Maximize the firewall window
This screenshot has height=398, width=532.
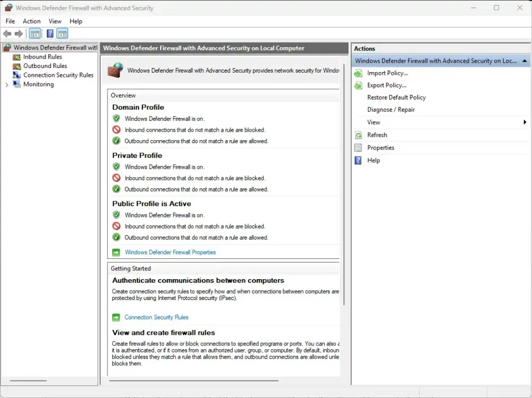tap(496, 7)
